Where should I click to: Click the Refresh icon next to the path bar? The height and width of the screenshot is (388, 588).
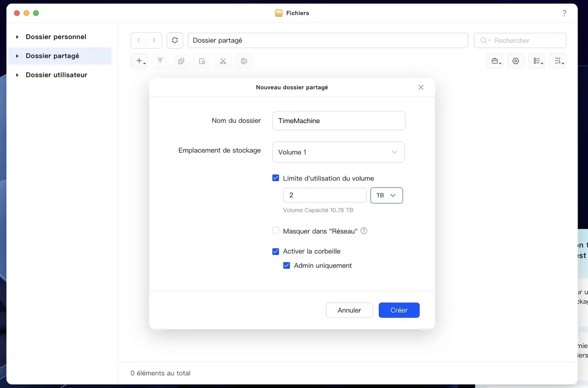point(175,40)
